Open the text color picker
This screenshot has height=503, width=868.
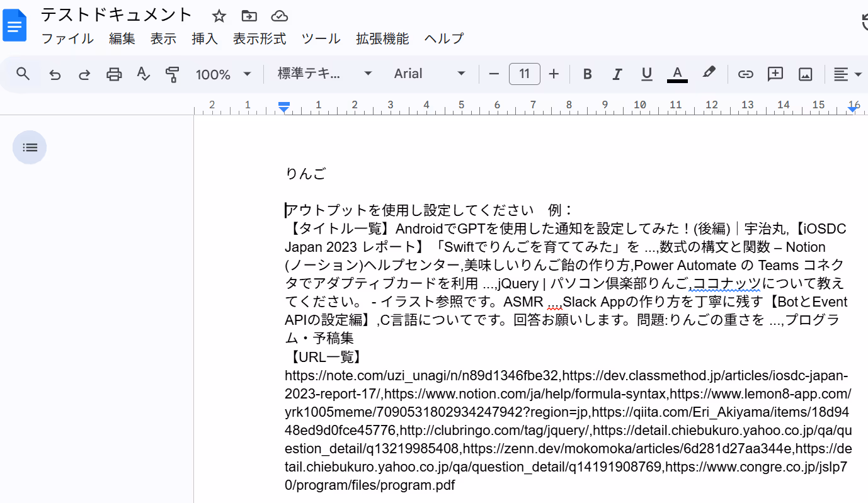tap(677, 74)
